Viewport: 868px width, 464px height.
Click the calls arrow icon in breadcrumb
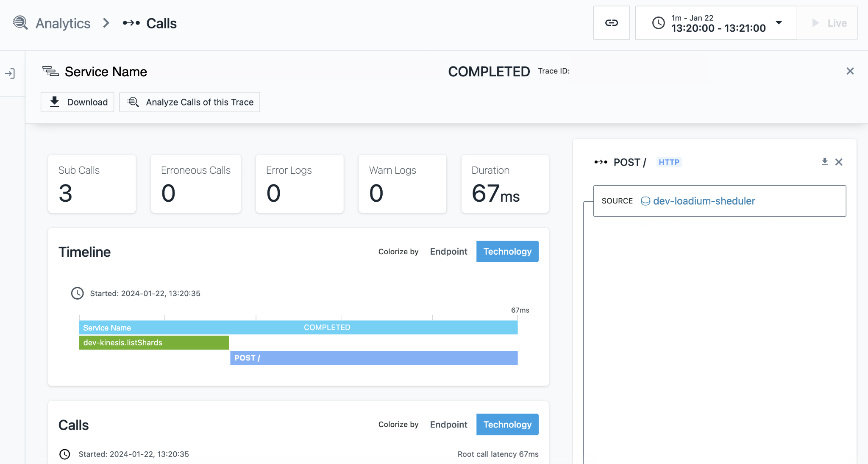[131, 23]
